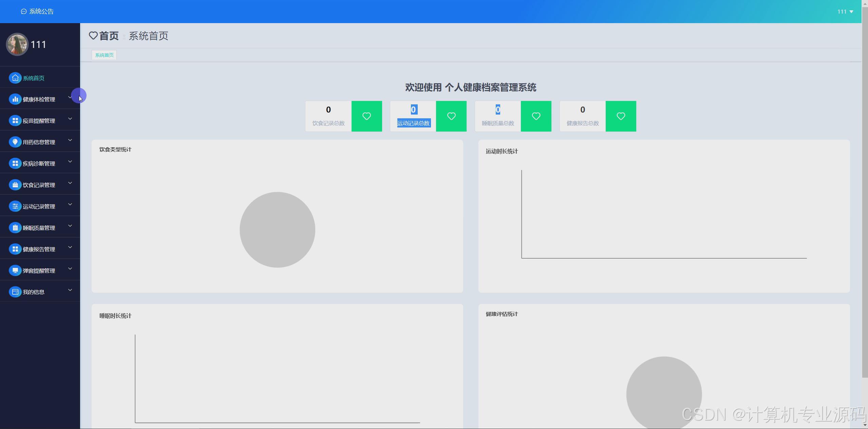Image resolution: width=868 pixels, height=429 pixels.
Task: Click the 睡眠质量管理 clipboard icon
Action: 15,227
